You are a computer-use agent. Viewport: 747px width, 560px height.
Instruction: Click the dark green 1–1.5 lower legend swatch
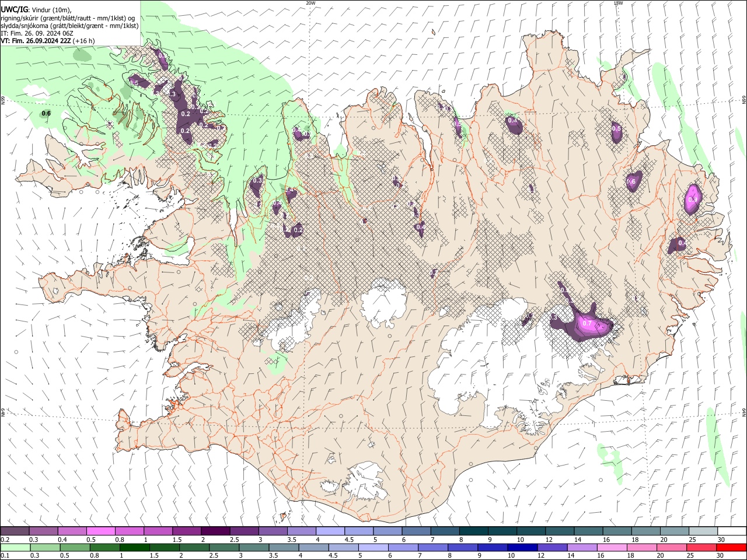coord(134,548)
